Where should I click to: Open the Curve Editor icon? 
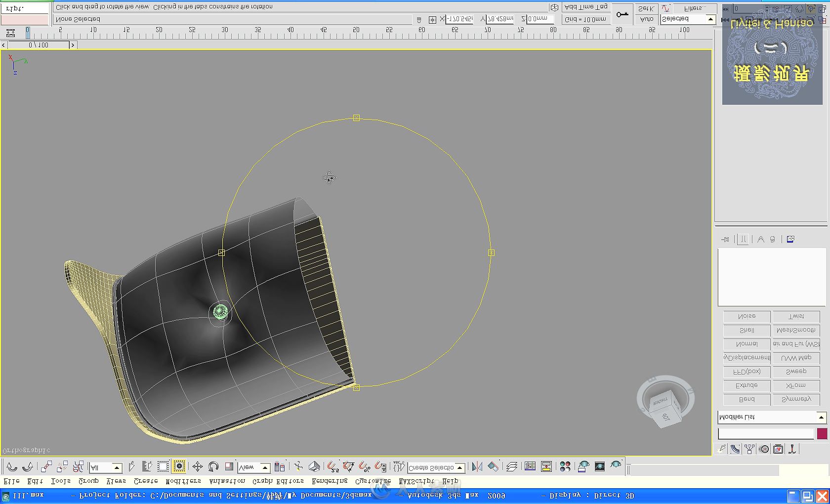tap(530, 466)
